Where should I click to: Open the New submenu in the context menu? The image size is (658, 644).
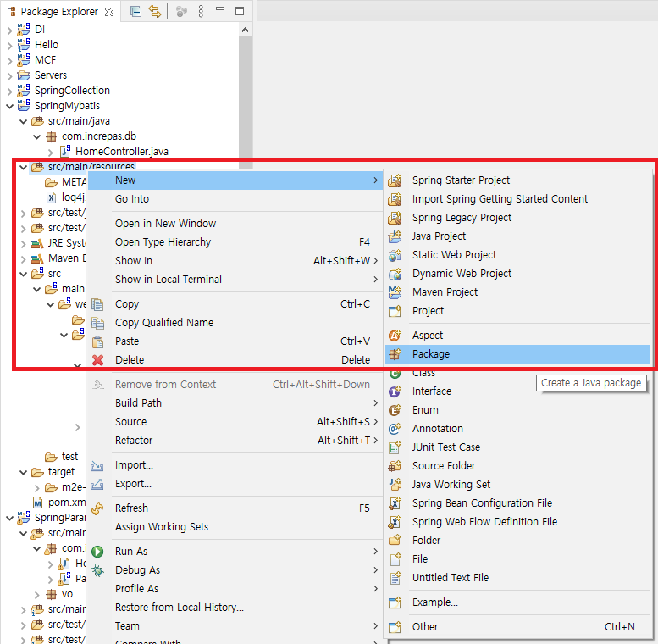click(x=235, y=180)
